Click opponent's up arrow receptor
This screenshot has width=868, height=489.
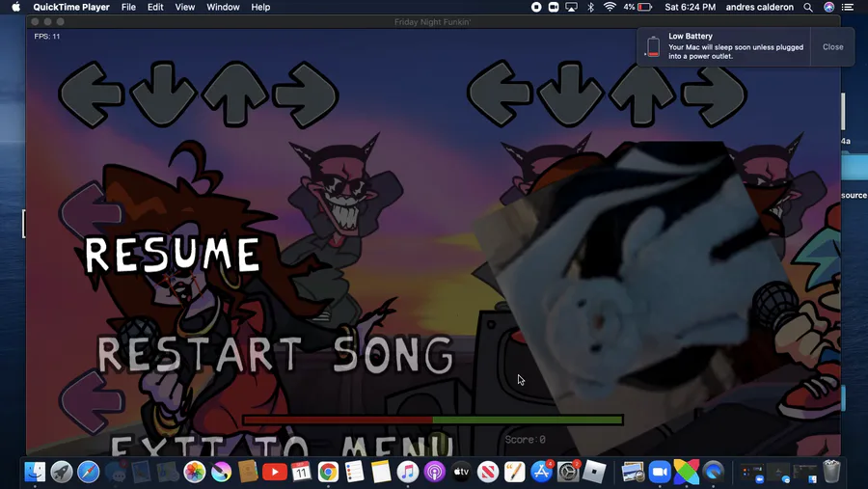click(x=235, y=95)
